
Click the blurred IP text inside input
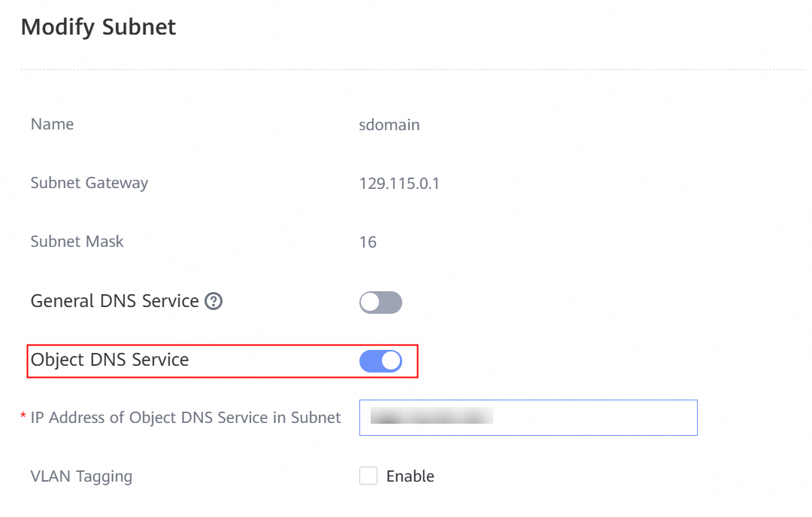432,416
